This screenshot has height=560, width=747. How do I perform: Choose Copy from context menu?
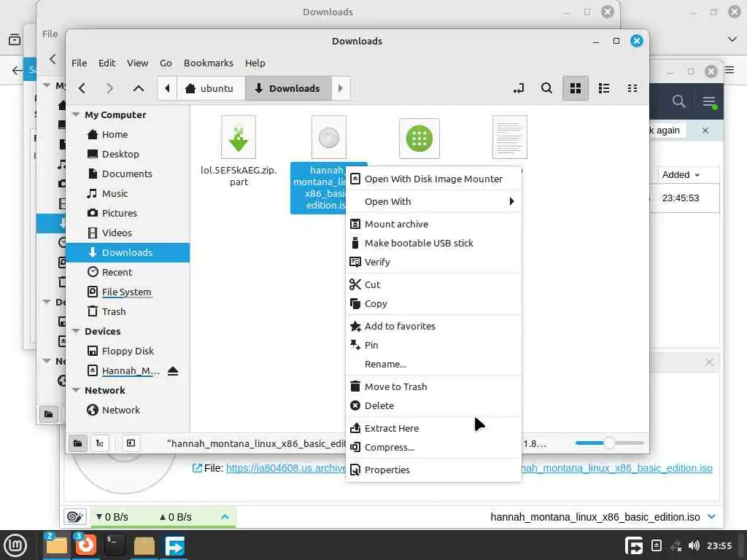pyautogui.click(x=433, y=304)
